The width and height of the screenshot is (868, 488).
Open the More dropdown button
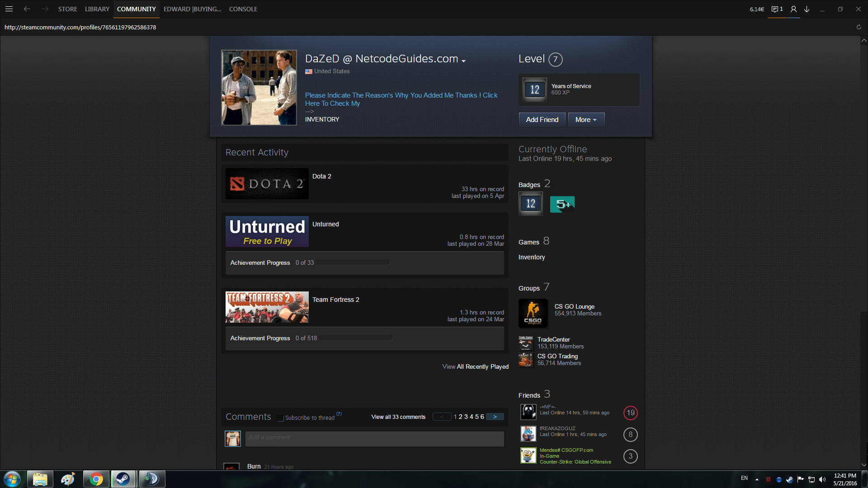tap(586, 120)
